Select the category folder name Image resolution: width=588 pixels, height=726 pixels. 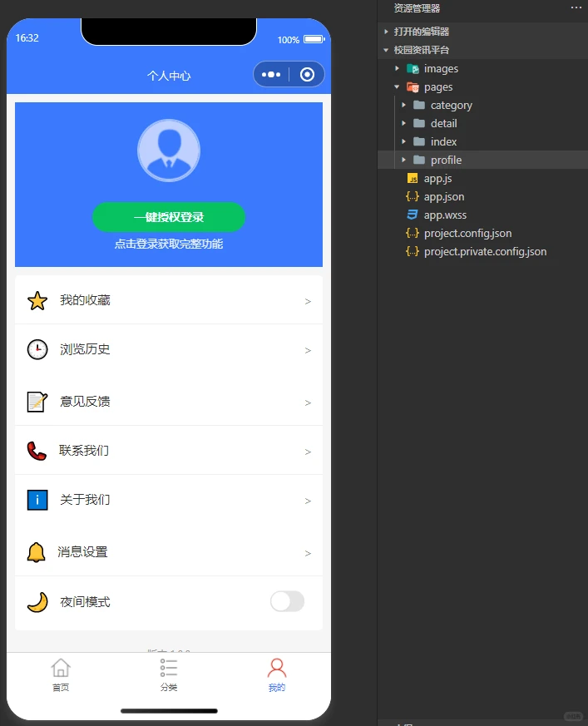[452, 106]
